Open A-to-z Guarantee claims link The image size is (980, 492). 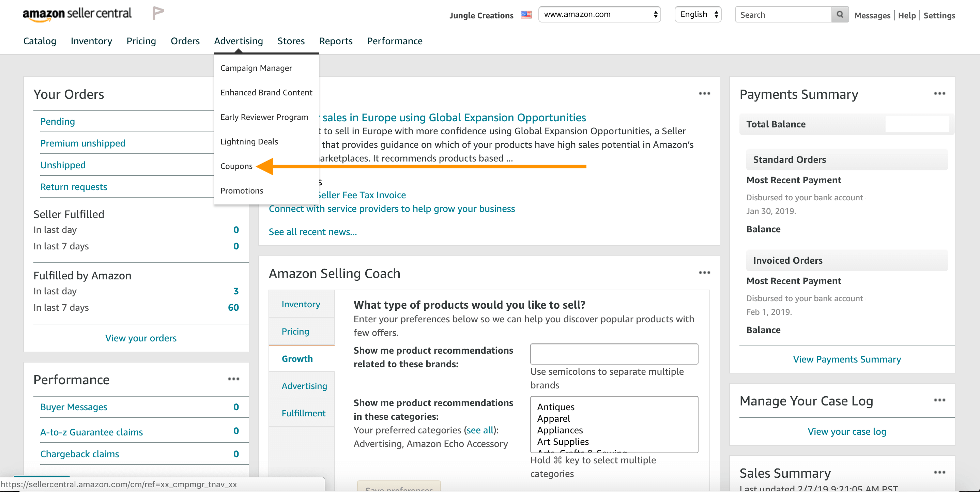click(91, 432)
